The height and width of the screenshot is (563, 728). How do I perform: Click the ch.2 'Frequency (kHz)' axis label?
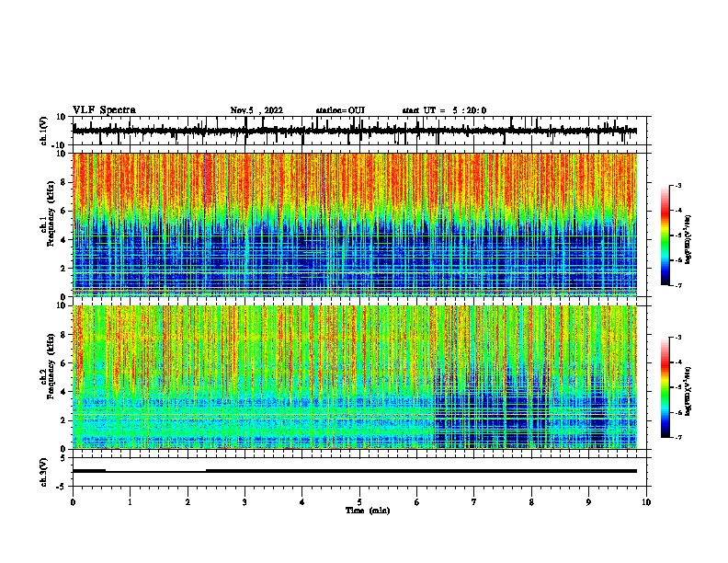coord(51,366)
